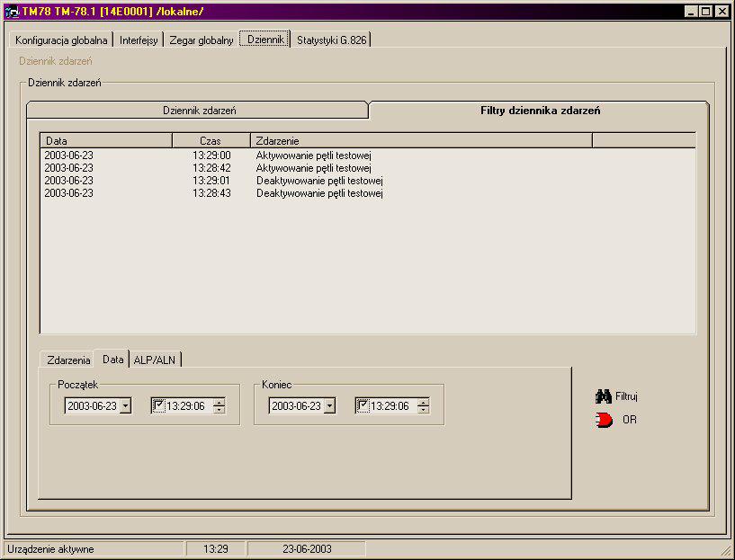This screenshot has width=735, height=560.
Task: Close the TM78 window
Action: point(722,12)
